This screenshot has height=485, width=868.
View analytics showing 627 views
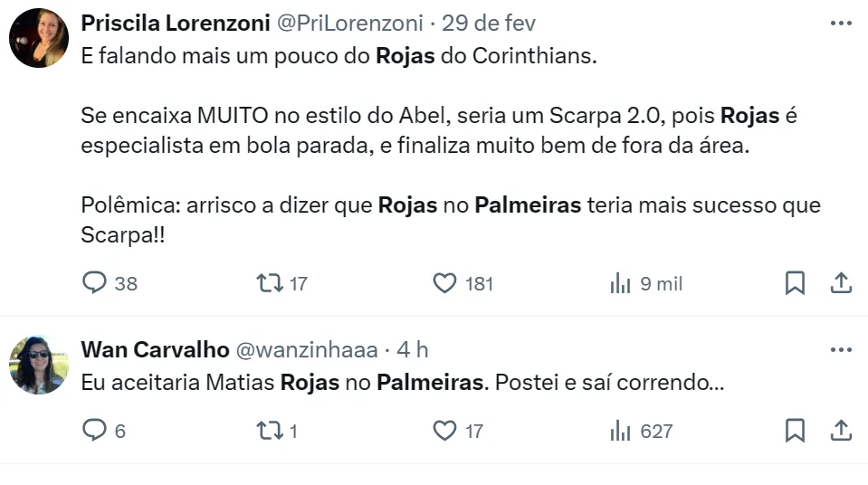[620, 430]
